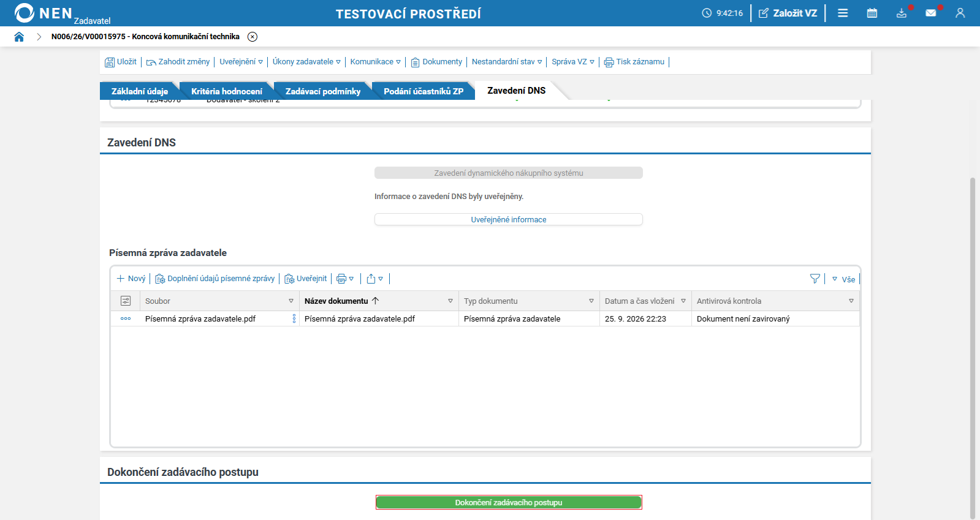Open the table column settings icon
The image size is (980, 520).
126,301
